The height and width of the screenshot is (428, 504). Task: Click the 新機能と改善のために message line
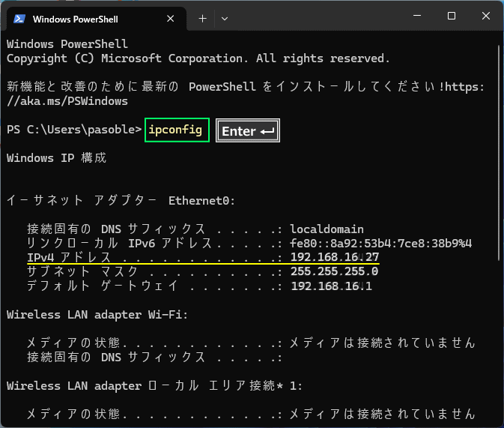[246, 86]
